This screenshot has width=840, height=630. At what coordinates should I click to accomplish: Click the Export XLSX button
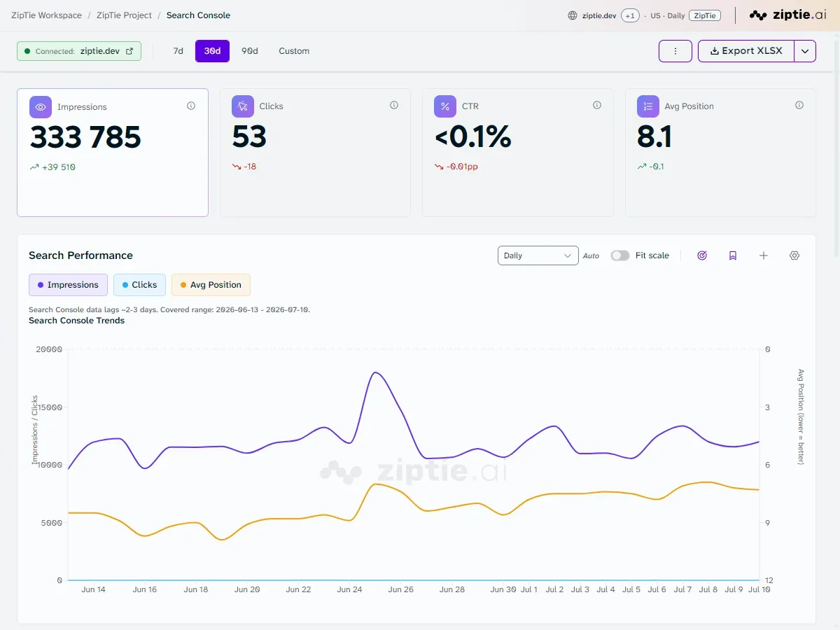pos(745,51)
